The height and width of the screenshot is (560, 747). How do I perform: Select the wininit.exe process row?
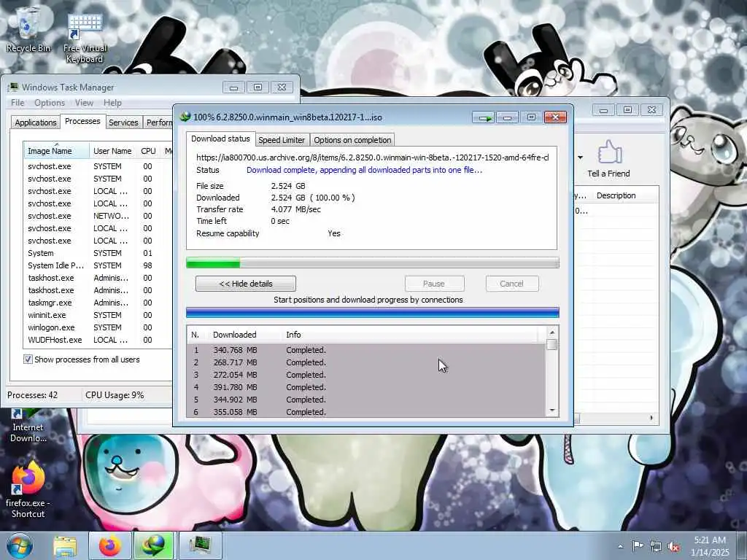(x=98, y=315)
